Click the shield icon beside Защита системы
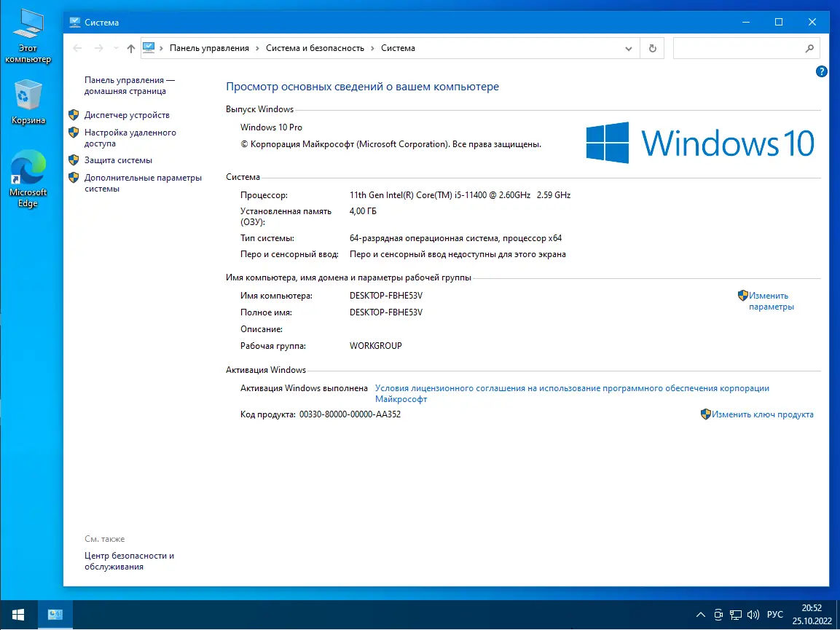This screenshot has width=840, height=630. coord(74,160)
